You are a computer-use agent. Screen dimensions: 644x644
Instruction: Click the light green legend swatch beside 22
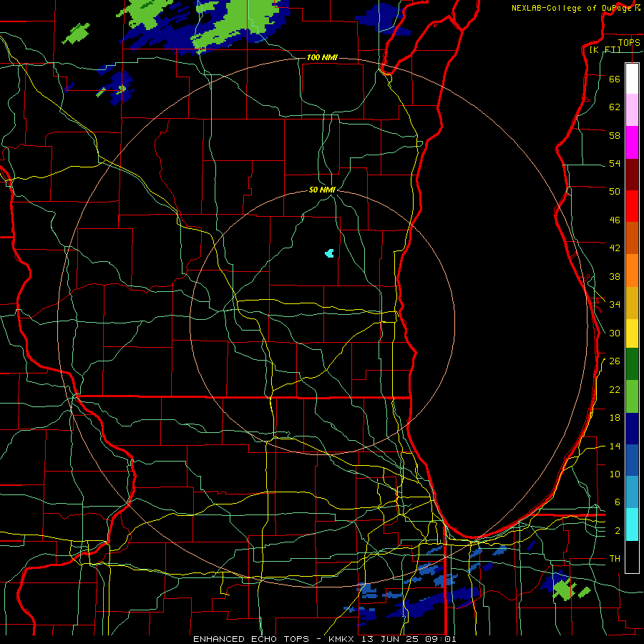[632, 396]
